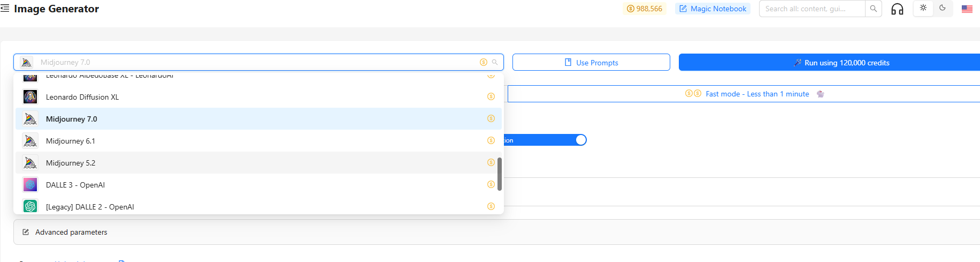Click the Leonardo Diffusion XL thumbnail icon

(30, 97)
